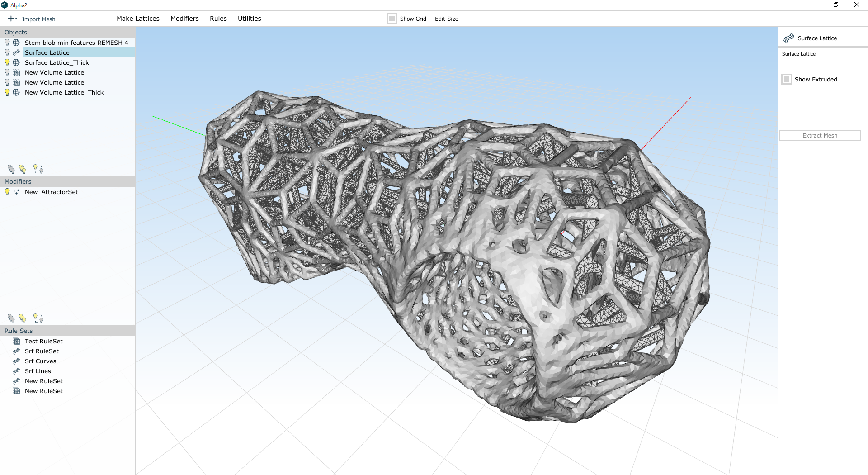The width and height of the screenshot is (868, 475).
Task: Select the Srf Lines rule set
Action: (38, 371)
